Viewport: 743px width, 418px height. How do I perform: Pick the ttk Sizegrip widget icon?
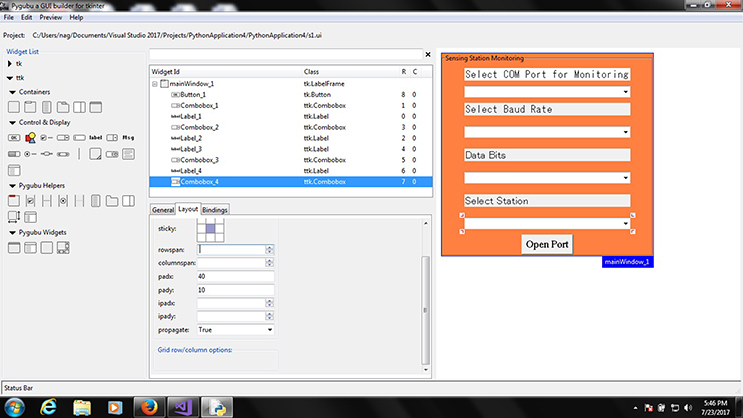click(x=96, y=154)
